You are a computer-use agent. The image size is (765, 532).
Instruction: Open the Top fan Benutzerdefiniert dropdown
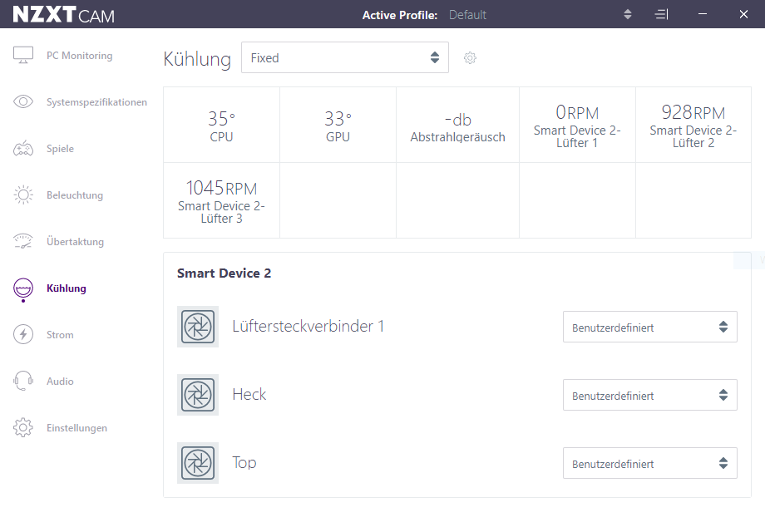(x=650, y=463)
